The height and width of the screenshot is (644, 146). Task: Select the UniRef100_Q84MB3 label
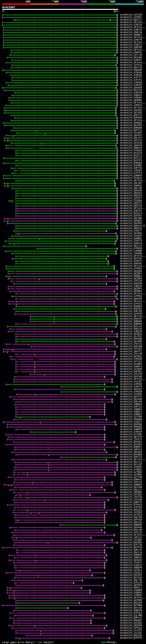click(x=131, y=100)
